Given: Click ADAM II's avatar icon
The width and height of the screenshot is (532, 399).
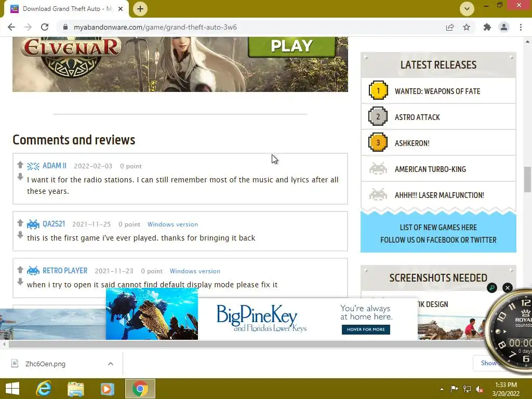Looking at the screenshot, I should pos(33,166).
